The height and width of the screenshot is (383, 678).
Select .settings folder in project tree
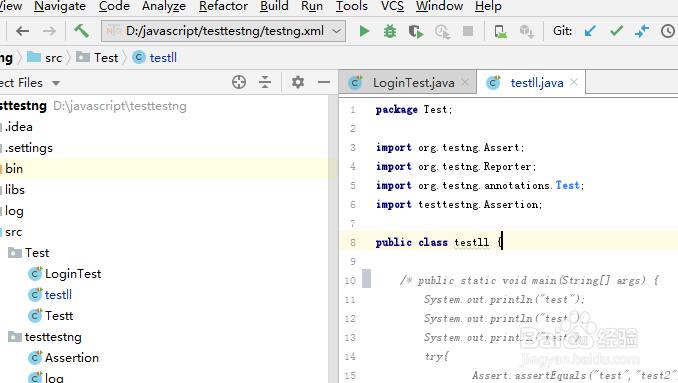29,148
